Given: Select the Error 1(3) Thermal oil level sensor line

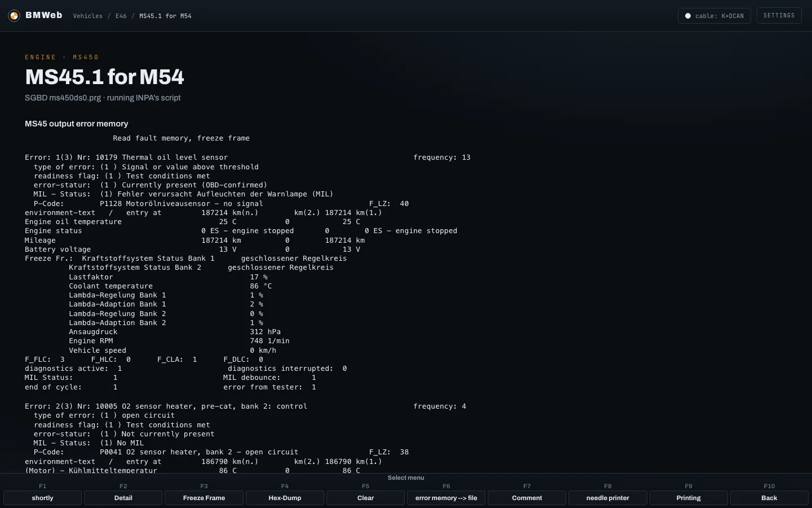Looking at the screenshot, I should (126, 157).
